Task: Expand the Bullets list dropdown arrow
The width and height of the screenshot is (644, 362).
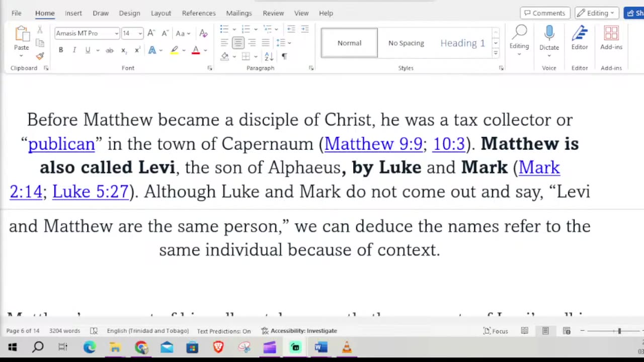Action: (234, 29)
